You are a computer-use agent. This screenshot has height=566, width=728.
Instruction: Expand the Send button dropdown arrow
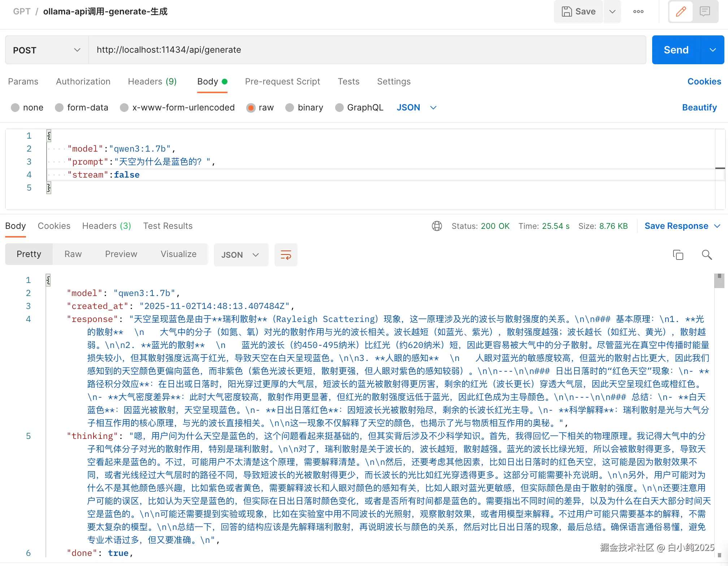click(712, 50)
